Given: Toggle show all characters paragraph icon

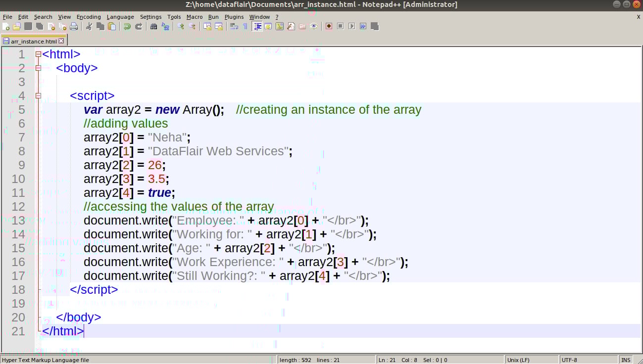Looking at the screenshot, I should [x=245, y=26].
